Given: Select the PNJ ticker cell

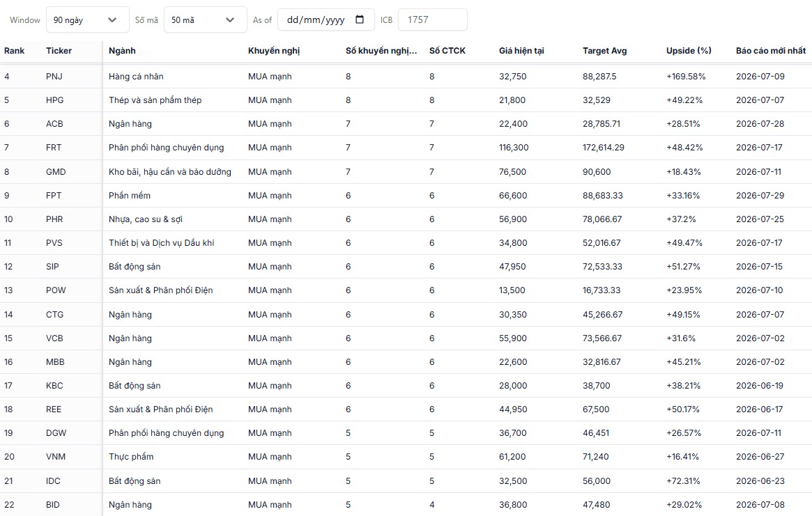Looking at the screenshot, I should click(54, 77).
